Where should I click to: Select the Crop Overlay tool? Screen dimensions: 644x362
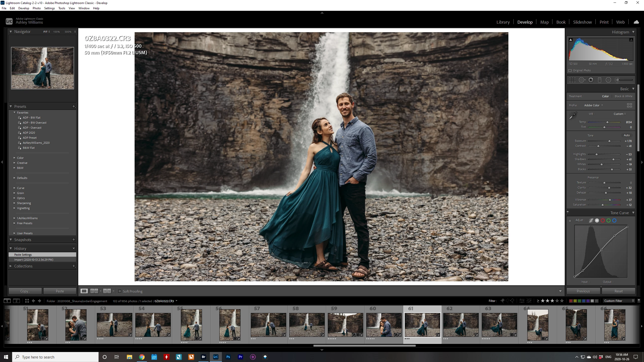[572, 80]
